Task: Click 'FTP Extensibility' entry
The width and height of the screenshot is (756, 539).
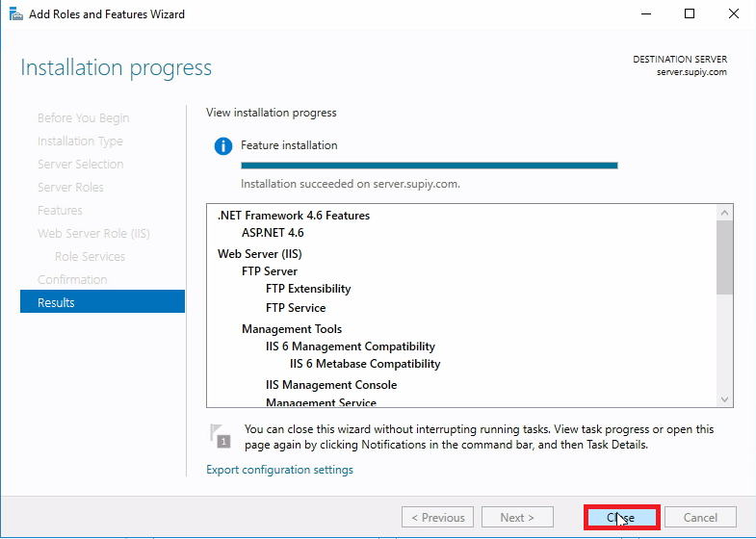Action: (308, 289)
